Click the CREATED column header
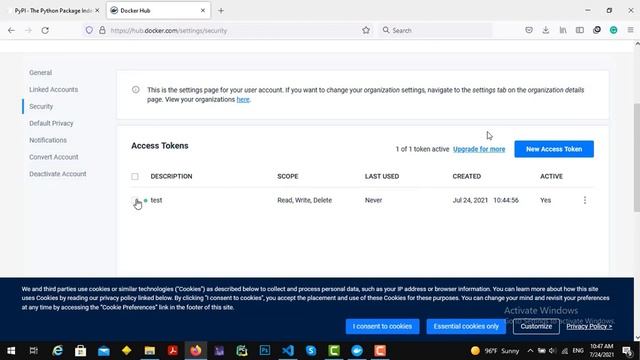 pos(467,176)
